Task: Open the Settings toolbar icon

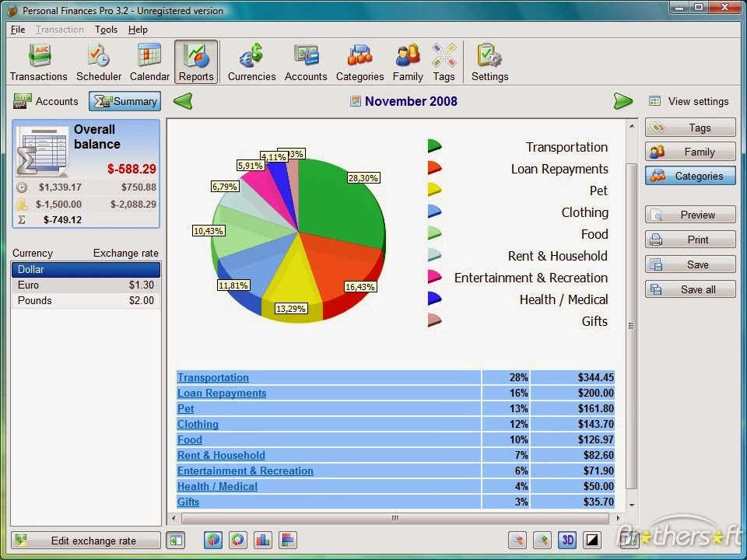Action: pyautogui.click(x=489, y=62)
